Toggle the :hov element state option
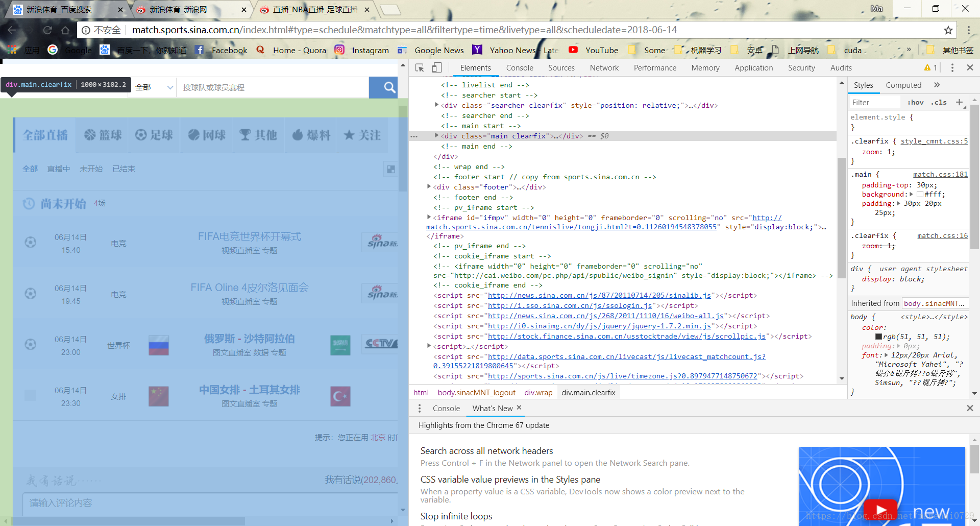Image resolution: width=980 pixels, height=526 pixels. 915,102
